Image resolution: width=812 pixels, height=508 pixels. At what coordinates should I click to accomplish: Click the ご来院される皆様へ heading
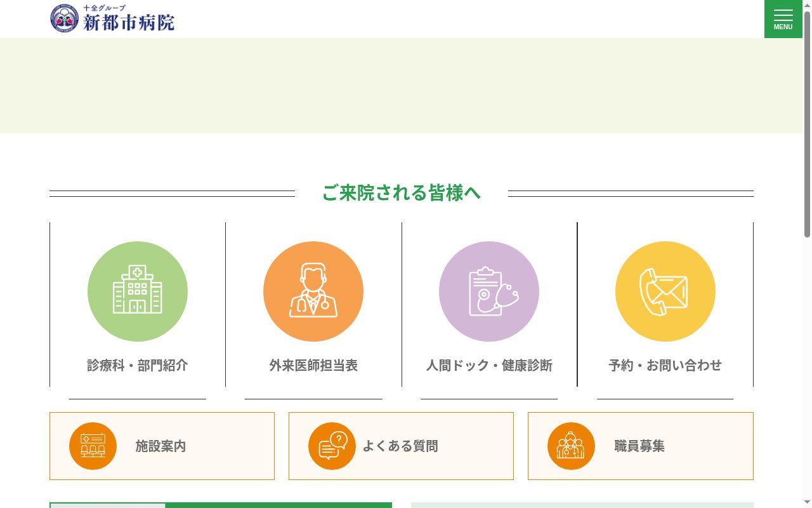pos(402,193)
